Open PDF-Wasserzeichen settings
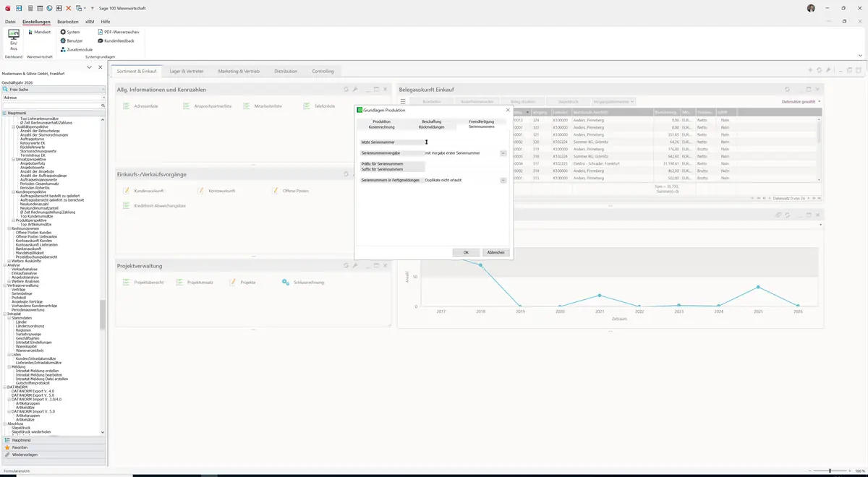Screen dimensions: 868x477 [x=118, y=32]
